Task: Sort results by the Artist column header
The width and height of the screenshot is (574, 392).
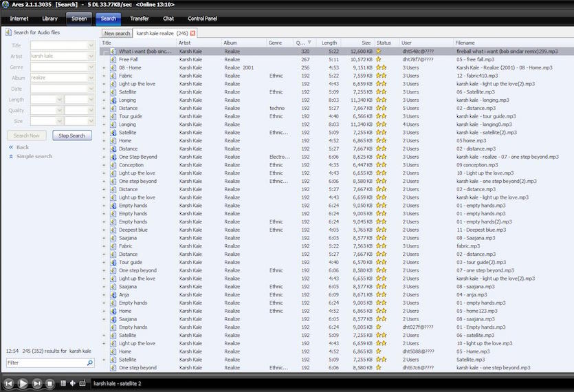Action: 198,43
